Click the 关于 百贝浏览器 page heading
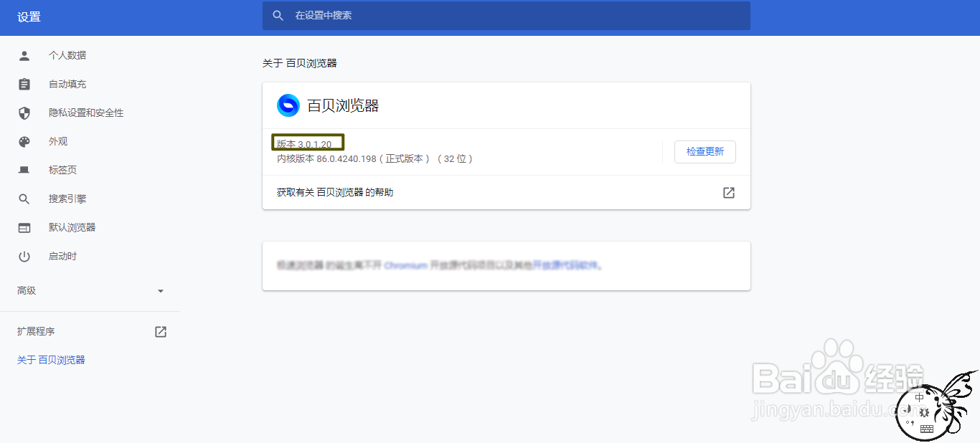The image size is (980, 443). (300, 63)
